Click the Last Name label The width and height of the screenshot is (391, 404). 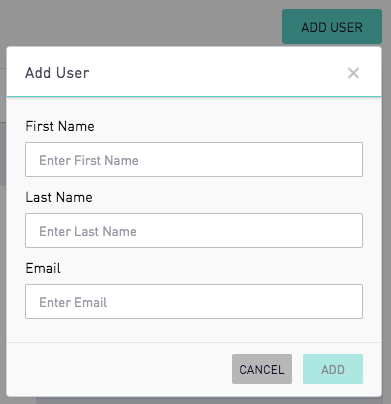(x=59, y=197)
